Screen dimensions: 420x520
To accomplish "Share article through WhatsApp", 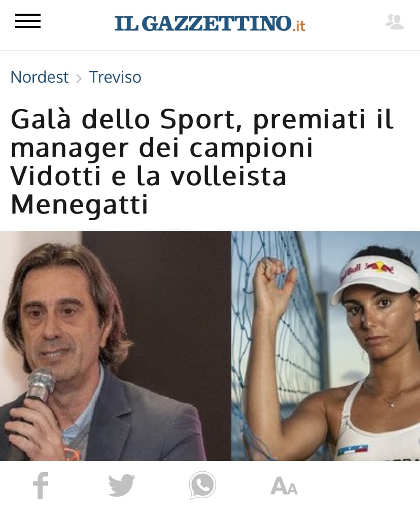I will click(x=202, y=485).
